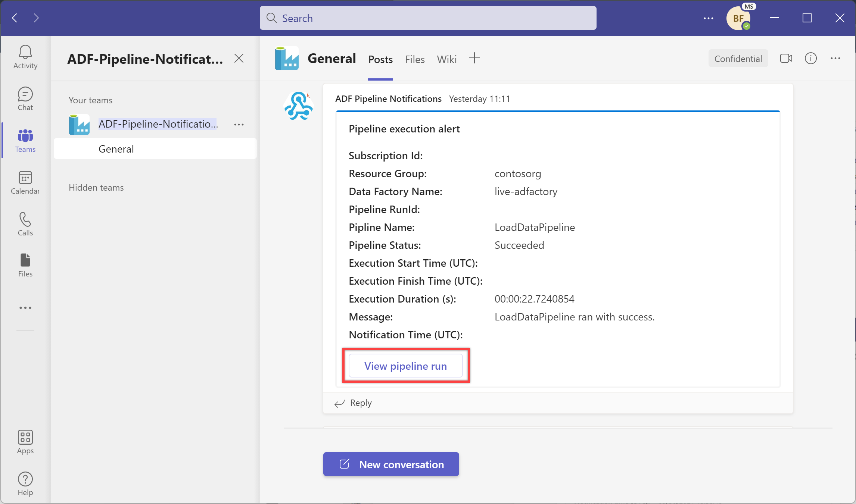Click the Calendar icon in sidebar
Image resolution: width=856 pixels, height=504 pixels.
25,182
